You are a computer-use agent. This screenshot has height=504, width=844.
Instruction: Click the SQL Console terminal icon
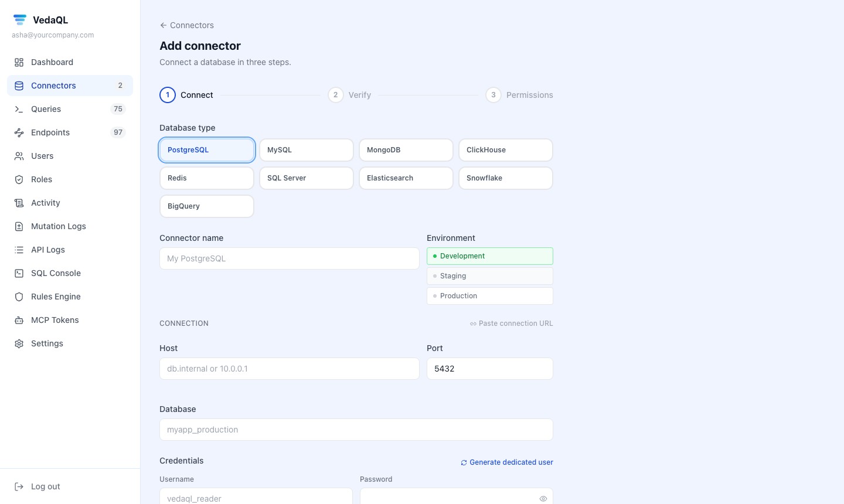(x=19, y=273)
